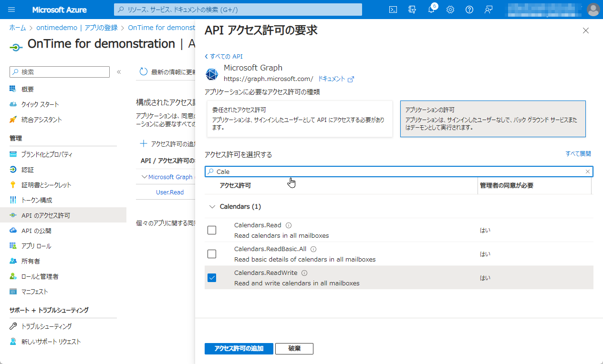Clear the permission search box text
Viewport: 603px width, 364px height.
tap(588, 172)
